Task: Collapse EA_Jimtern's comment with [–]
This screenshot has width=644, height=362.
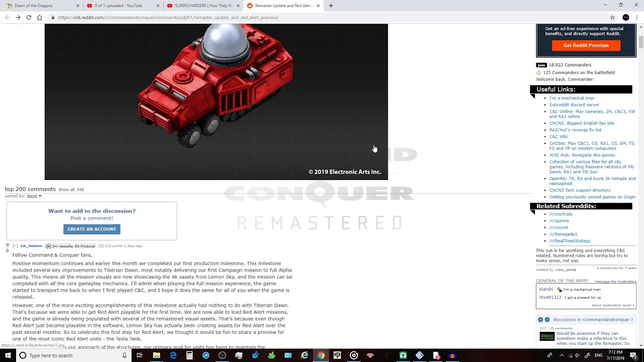Action: click(15, 246)
